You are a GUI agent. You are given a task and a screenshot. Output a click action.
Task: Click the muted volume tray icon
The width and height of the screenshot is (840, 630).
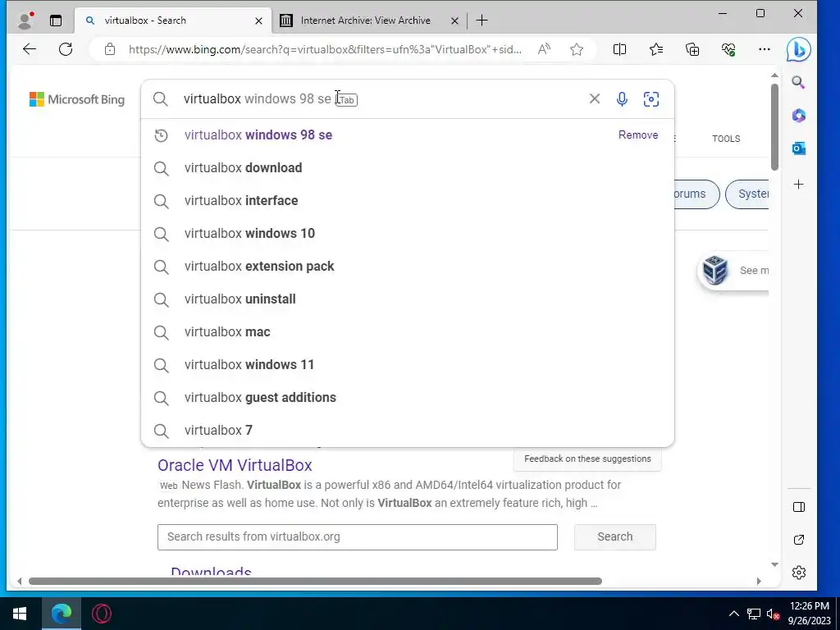tap(773, 614)
